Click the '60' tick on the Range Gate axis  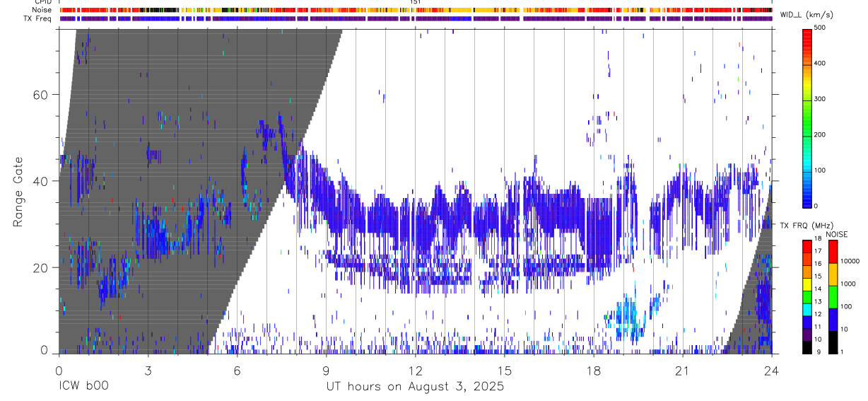click(42, 95)
